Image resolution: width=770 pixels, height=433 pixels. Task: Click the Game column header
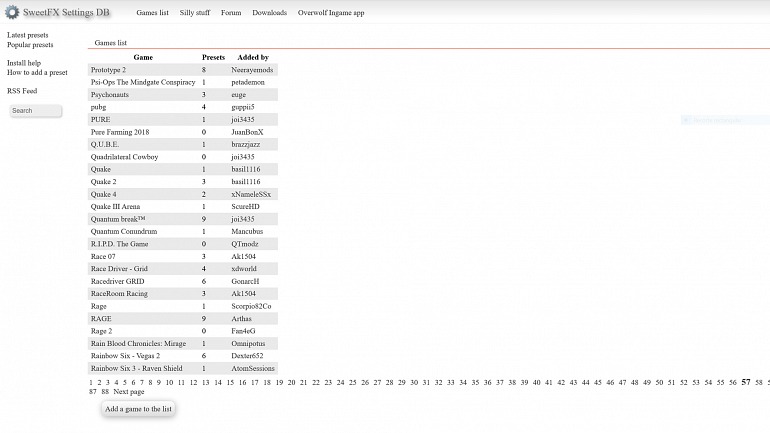click(143, 57)
